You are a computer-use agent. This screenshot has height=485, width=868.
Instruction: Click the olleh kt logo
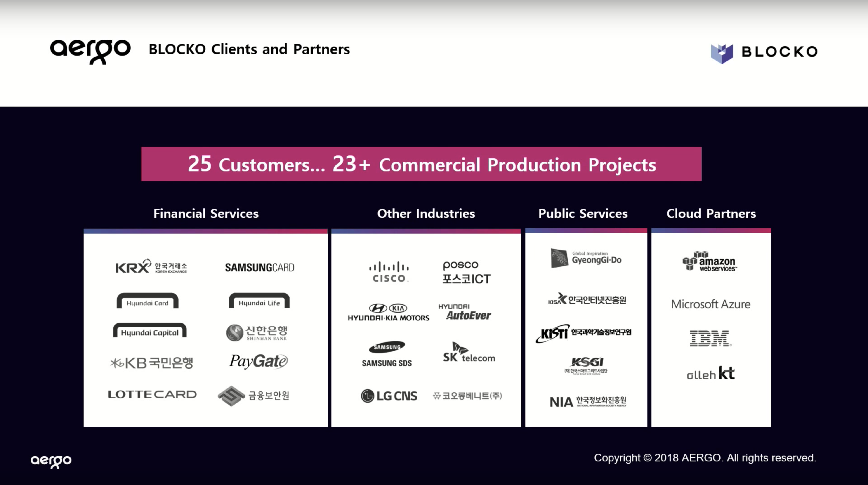pos(711,373)
